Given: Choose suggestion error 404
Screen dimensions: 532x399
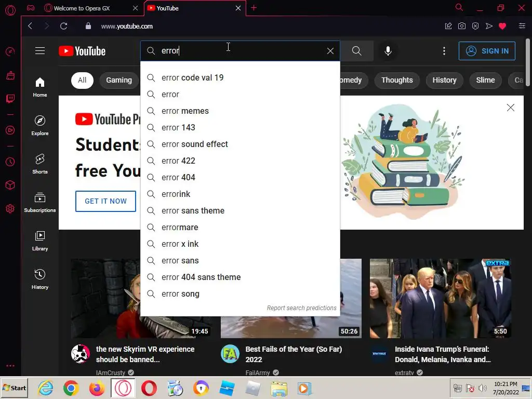Looking at the screenshot, I should pyautogui.click(x=240, y=178).
